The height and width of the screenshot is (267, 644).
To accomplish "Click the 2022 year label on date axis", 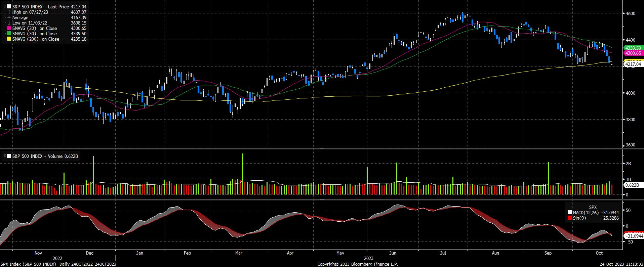I will click(x=57, y=258).
